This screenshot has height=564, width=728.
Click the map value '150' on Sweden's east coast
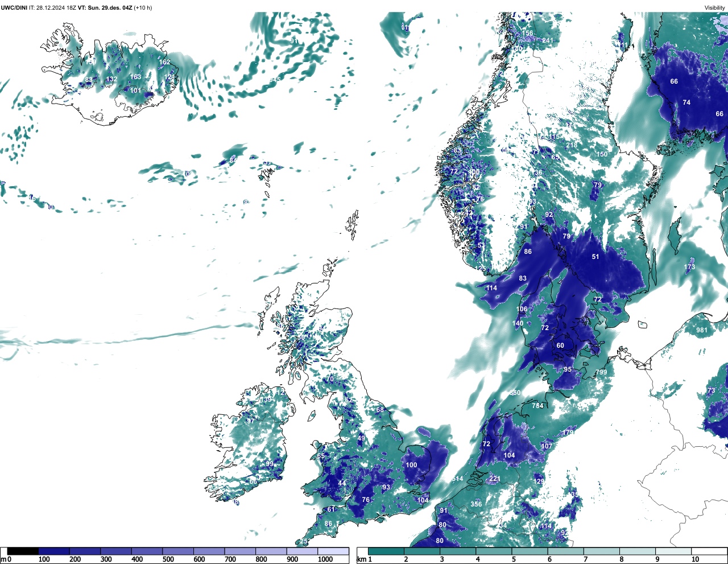coord(602,154)
